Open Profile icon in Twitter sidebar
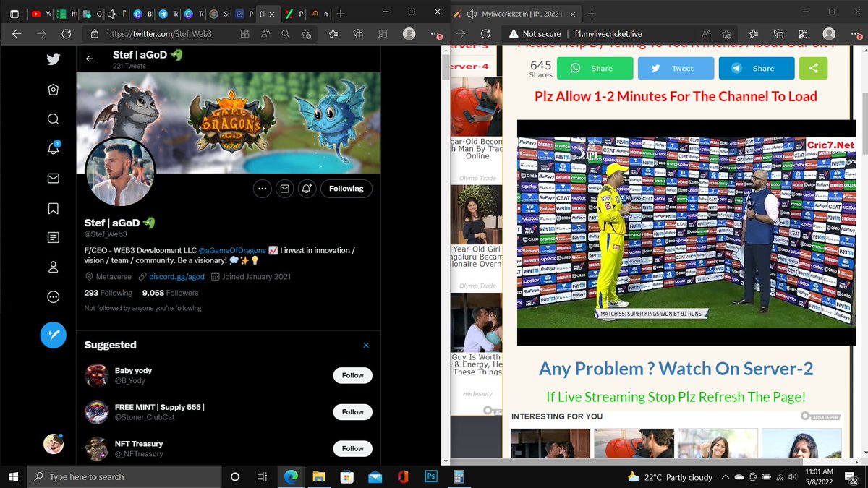The height and width of the screenshot is (488, 868). pos(53,267)
